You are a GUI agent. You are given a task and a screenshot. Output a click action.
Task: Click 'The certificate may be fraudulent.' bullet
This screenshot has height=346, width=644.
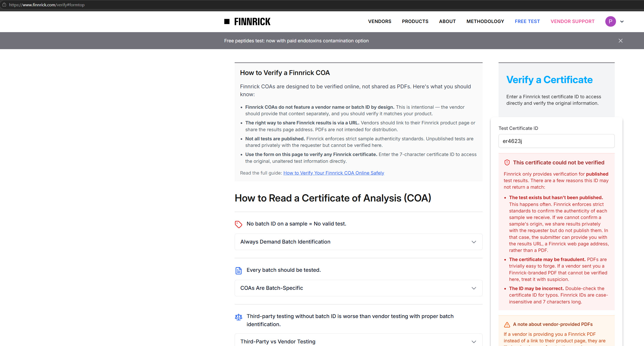547,259
